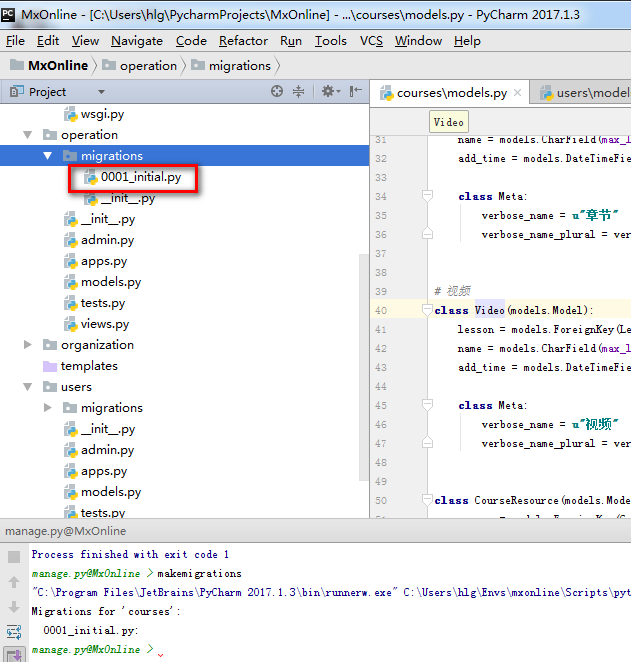
Task: Open the Run menu
Action: (291, 41)
